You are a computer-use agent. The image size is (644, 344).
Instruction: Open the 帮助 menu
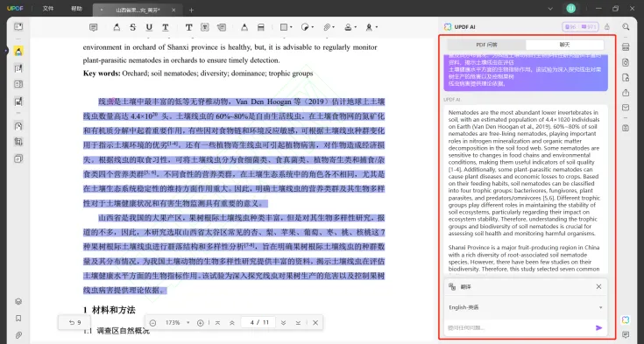76,9
